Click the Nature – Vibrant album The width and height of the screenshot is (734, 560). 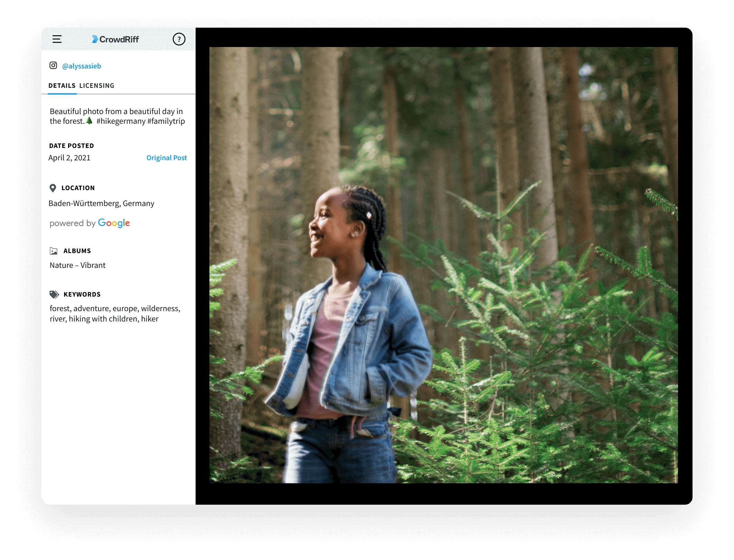(78, 265)
